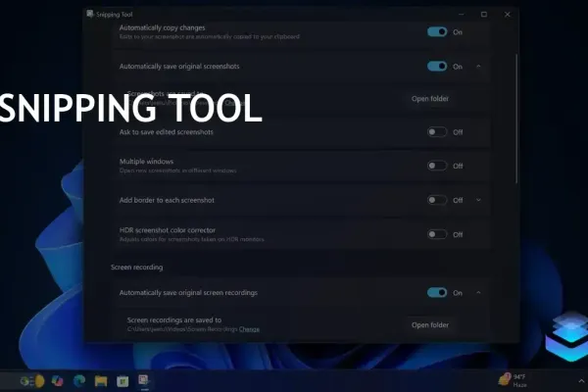588x392 pixels.
Task: Turn off Automatically save original screen recordings
Action: tap(437, 293)
